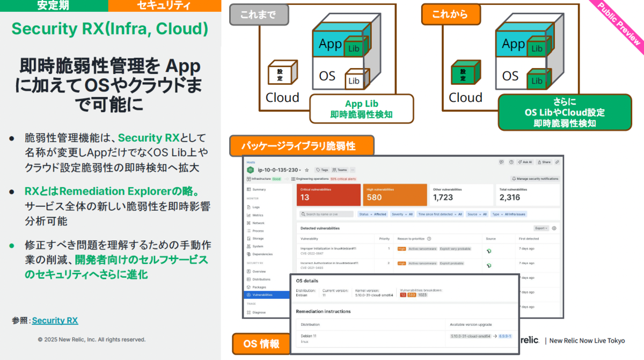
Task: Open table settings gear next to Export
Action: (x=554, y=228)
